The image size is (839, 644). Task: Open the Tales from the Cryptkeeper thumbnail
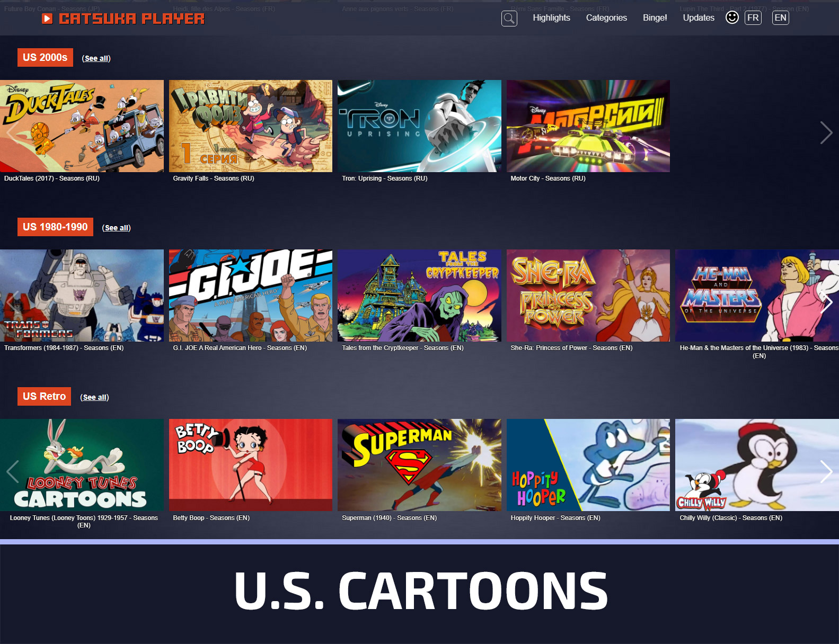(419, 296)
